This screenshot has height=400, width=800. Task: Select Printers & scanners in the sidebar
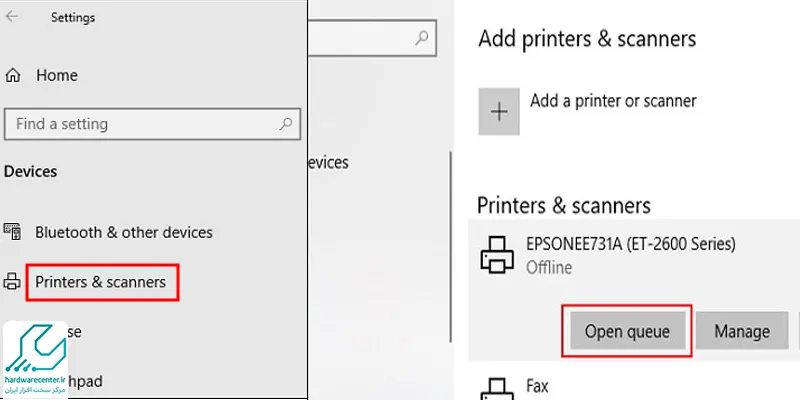click(101, 282)
